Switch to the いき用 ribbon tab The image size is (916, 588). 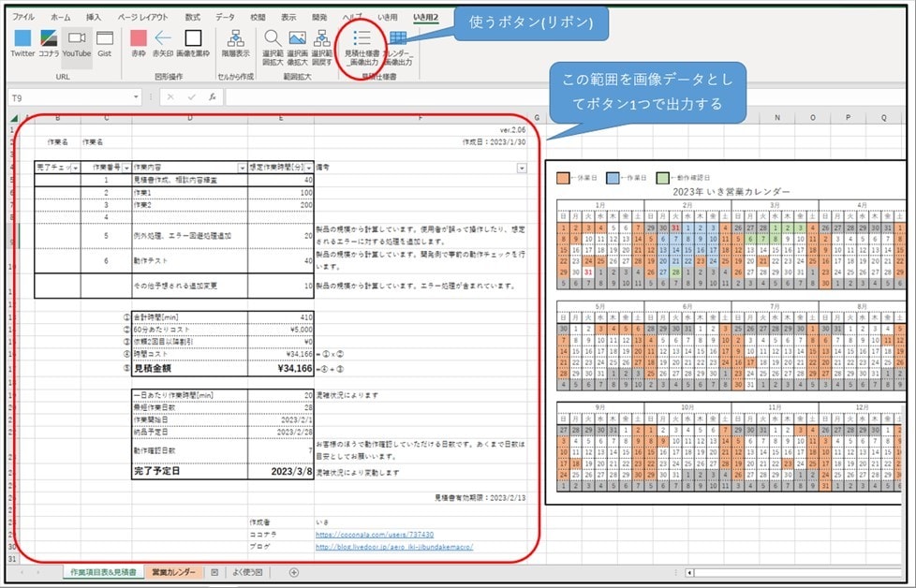coord(388,18)
